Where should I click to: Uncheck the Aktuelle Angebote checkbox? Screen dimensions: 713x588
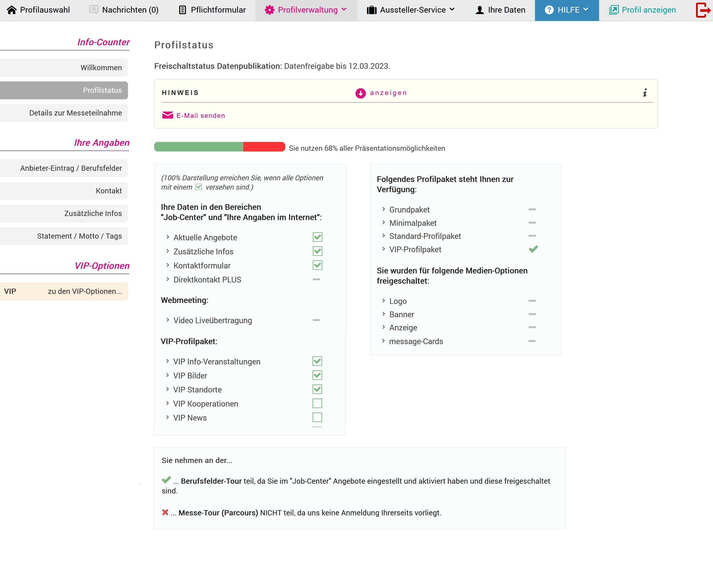317,237
